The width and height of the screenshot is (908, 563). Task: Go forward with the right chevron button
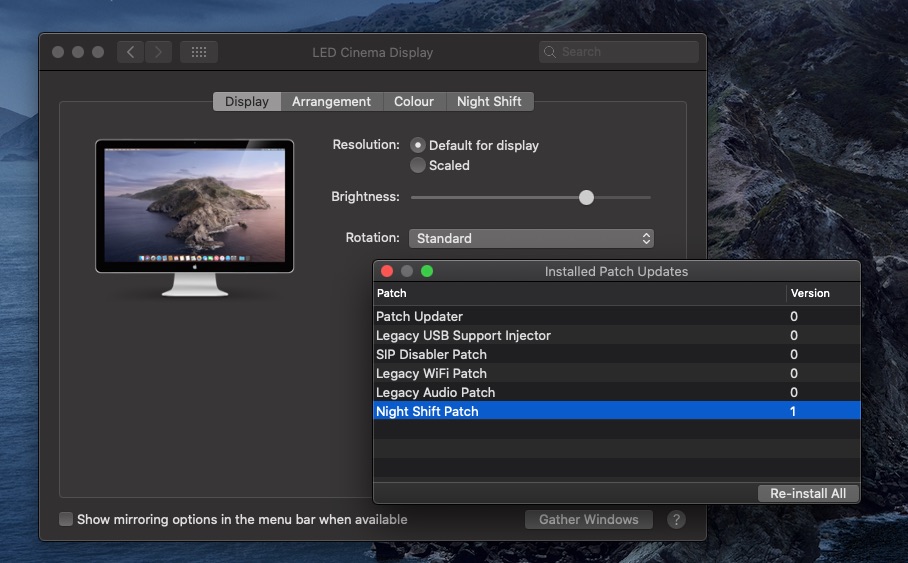point(158,52)
